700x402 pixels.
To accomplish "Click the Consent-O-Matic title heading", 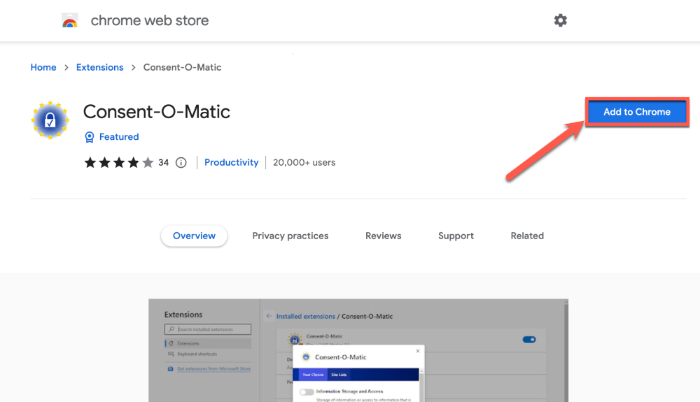I will [x=157, y=112].
